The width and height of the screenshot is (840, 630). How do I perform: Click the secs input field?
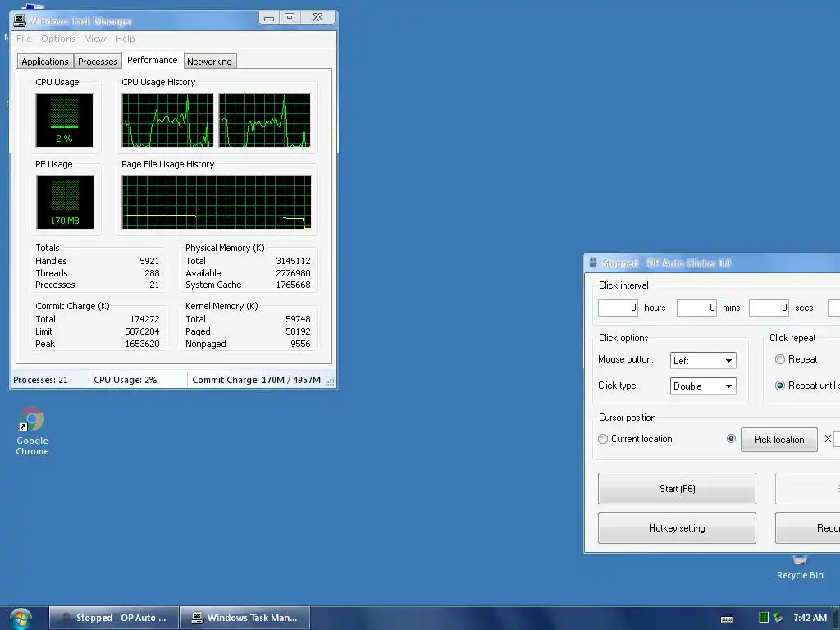769,308
